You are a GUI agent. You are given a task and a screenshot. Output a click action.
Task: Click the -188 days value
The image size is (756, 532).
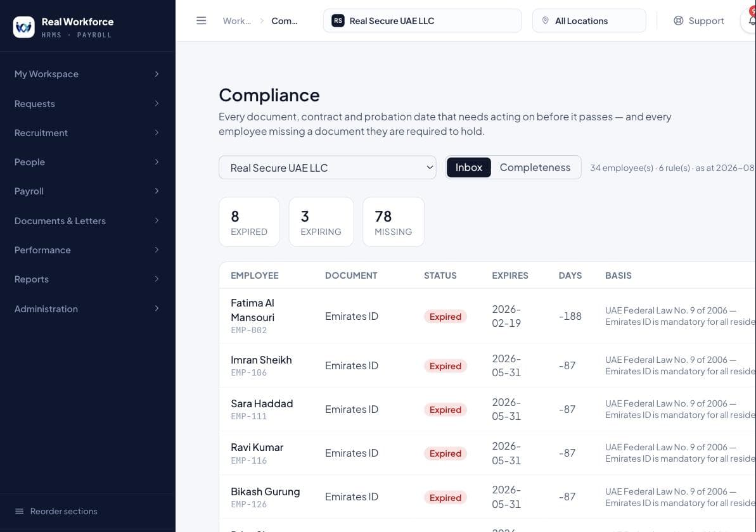pyautogui.click(x=570, y=316)
